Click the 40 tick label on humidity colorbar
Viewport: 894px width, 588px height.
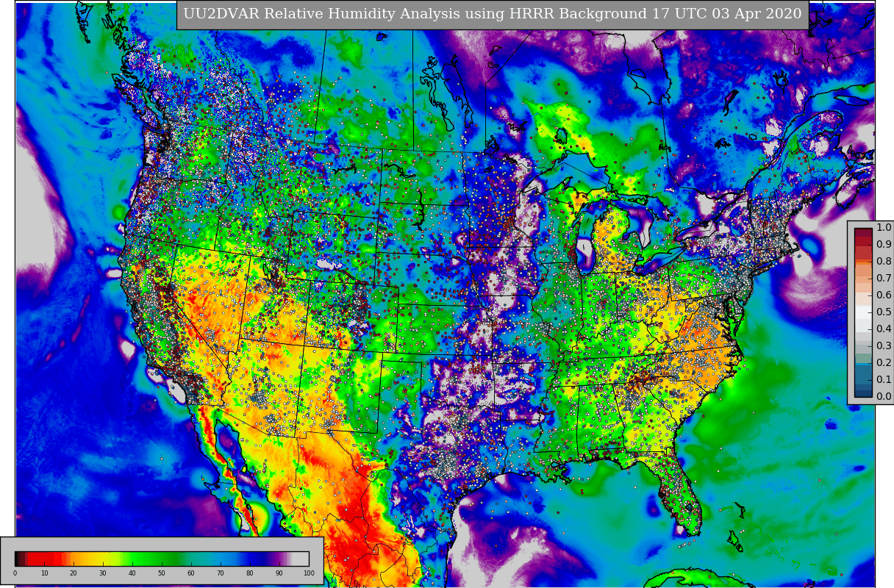click(x=132, y=573)
